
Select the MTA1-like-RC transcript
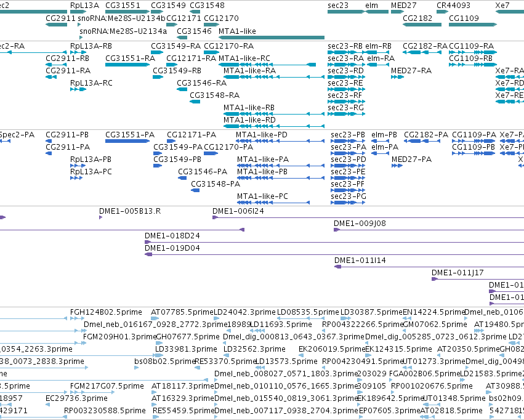pos(267,65)
